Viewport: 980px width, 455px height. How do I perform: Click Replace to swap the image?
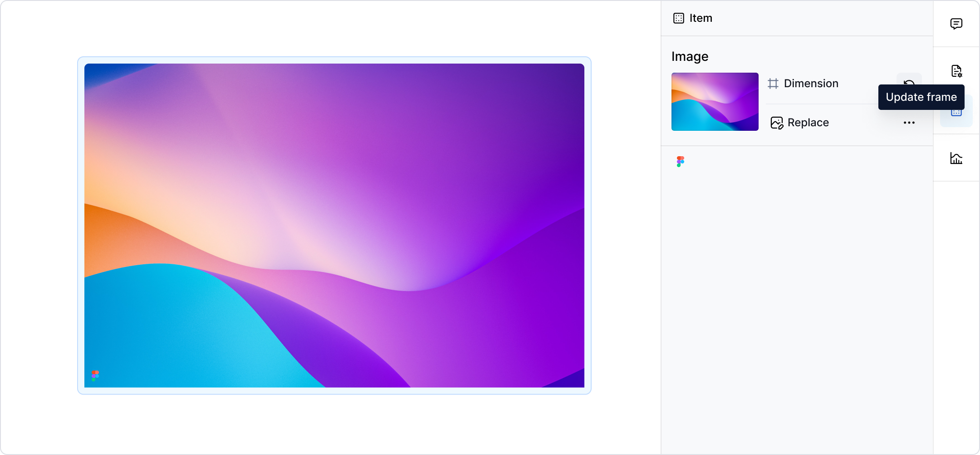808,122
